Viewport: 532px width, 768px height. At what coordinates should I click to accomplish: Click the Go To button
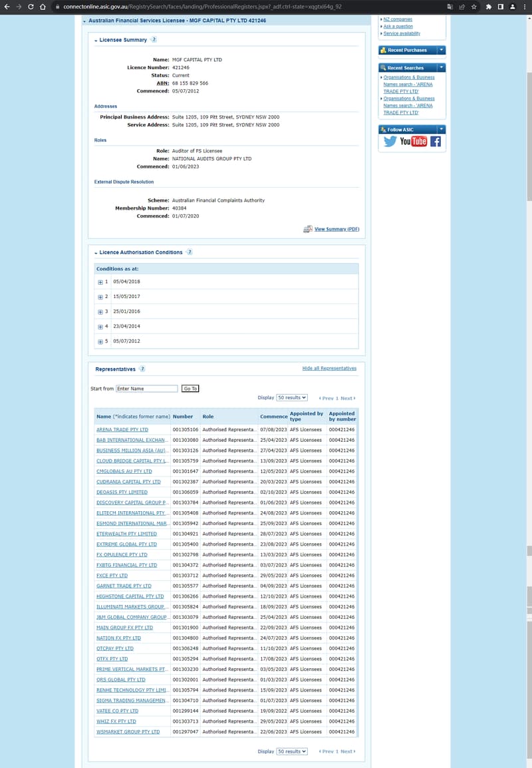(x=190, y=389)
